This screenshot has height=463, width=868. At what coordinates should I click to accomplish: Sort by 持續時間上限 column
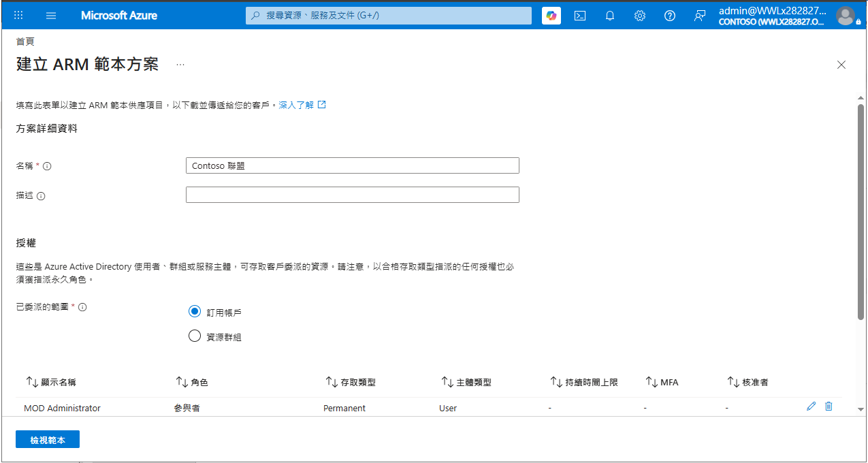pyautogui.click(x=584, y=383)
